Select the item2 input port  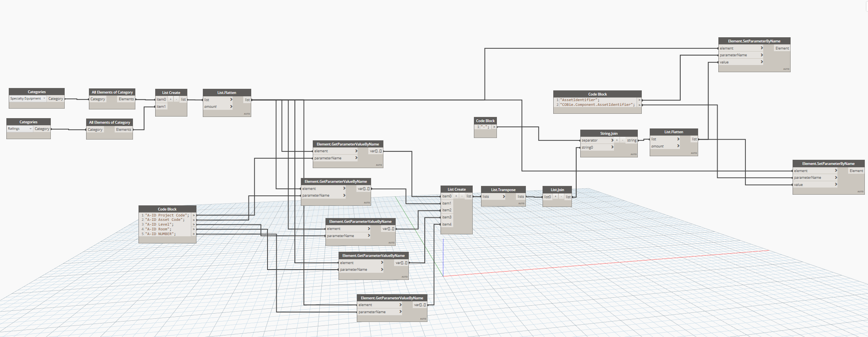447,210
